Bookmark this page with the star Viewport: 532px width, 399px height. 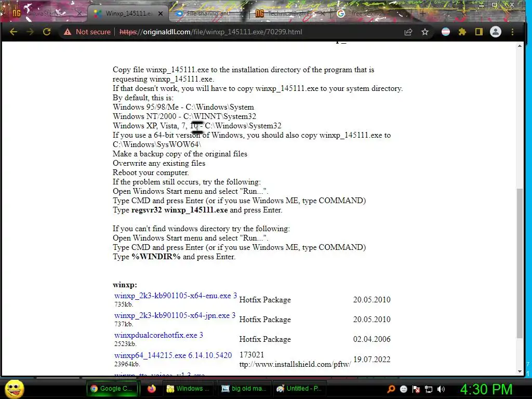(x=425, y=32)
